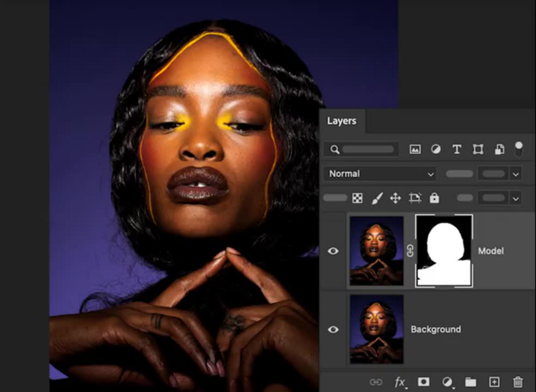
Task: Delete layer with trash icon
Action: 518,382
